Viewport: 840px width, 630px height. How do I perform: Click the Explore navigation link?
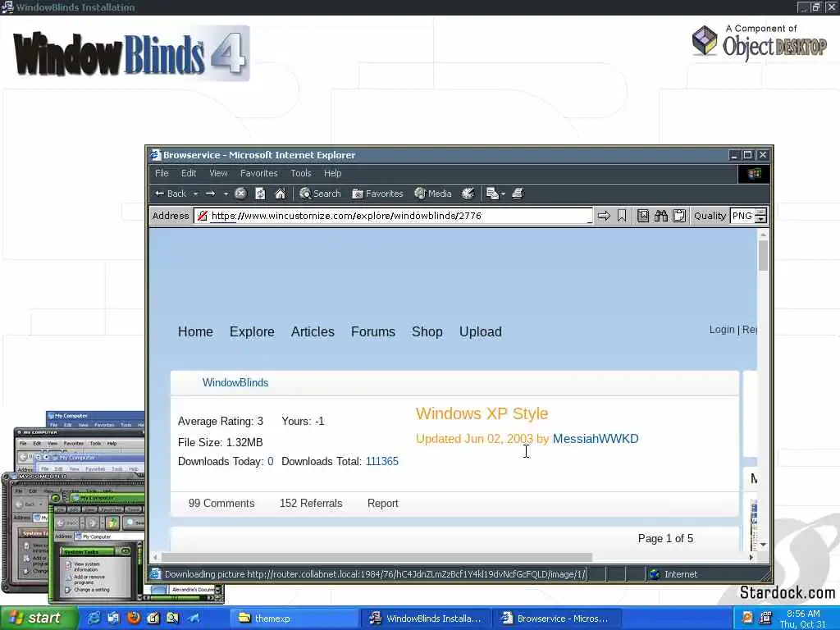tap(252, 331)
